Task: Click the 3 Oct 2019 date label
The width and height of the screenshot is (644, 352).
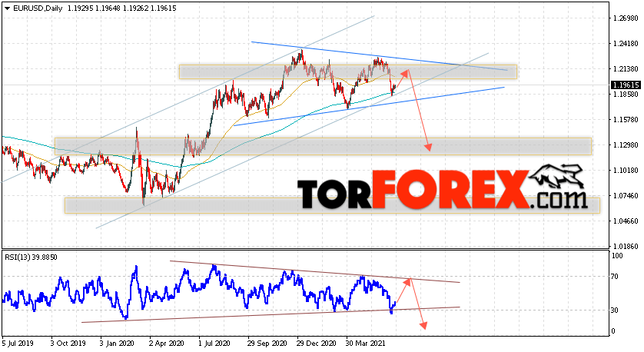Action: click(x=68, y=344)
